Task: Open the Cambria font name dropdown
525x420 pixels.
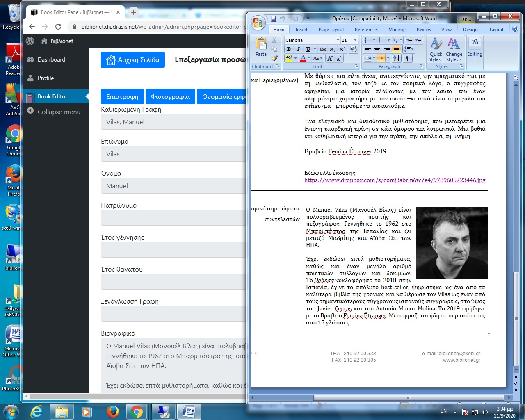Action: pyautogui.click(x=338, y=40)
